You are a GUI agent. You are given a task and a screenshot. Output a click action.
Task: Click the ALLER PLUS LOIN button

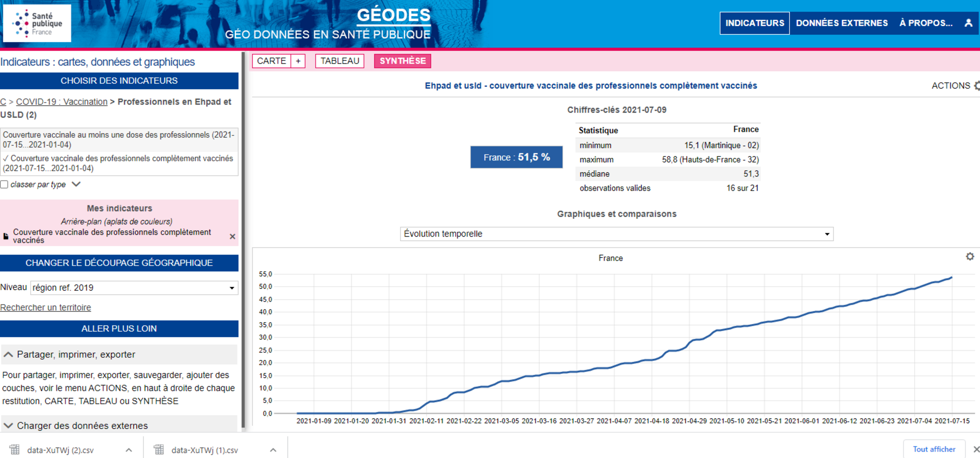119,329
